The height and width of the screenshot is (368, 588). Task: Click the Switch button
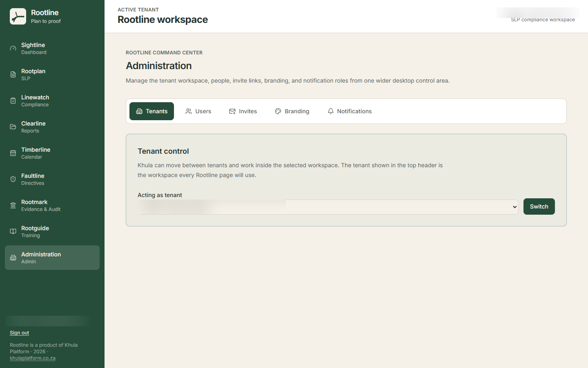click(x=539, y=206)
